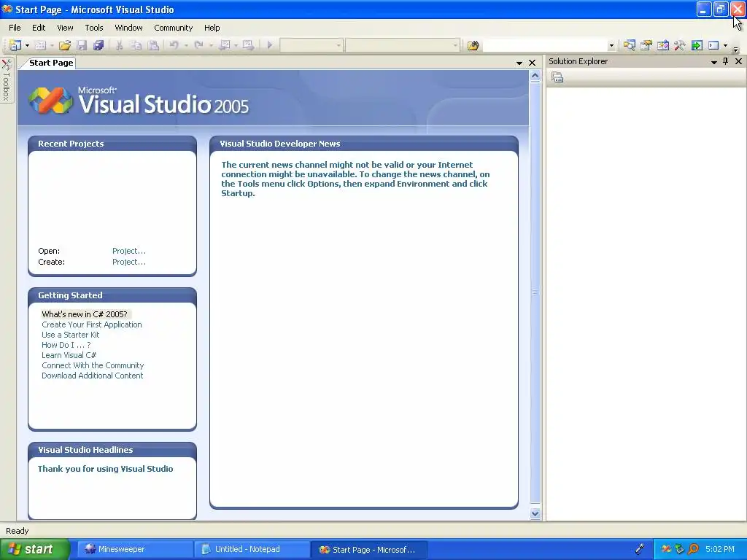747x560 pixels.
Task: Click the Windows start button
Action: 35,549
